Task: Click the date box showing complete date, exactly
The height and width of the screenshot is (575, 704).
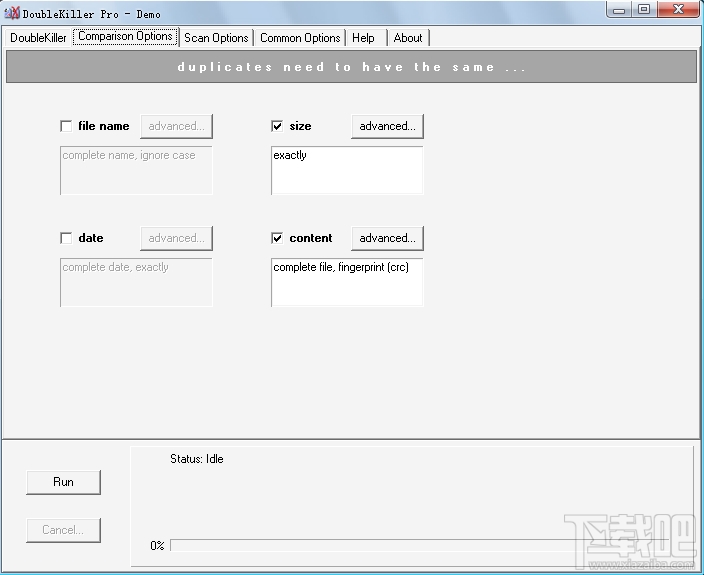Action: pyautogui.click(x=136, y=282)
